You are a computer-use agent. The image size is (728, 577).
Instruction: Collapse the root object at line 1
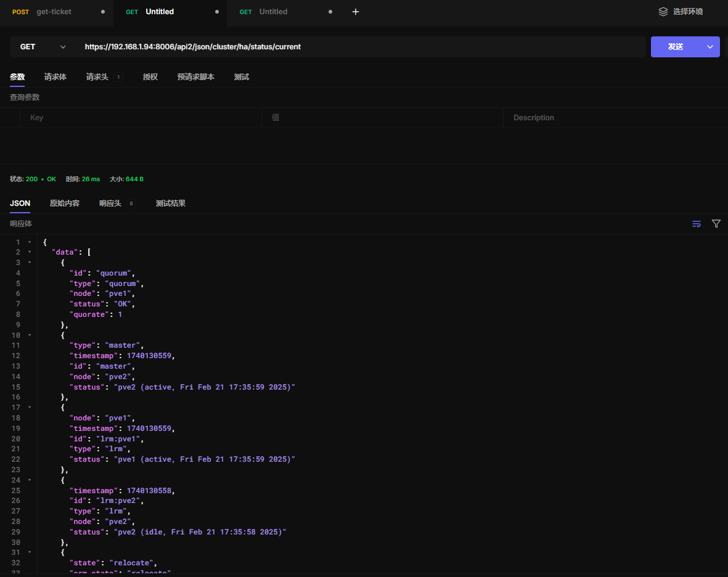tap(30, 242)
